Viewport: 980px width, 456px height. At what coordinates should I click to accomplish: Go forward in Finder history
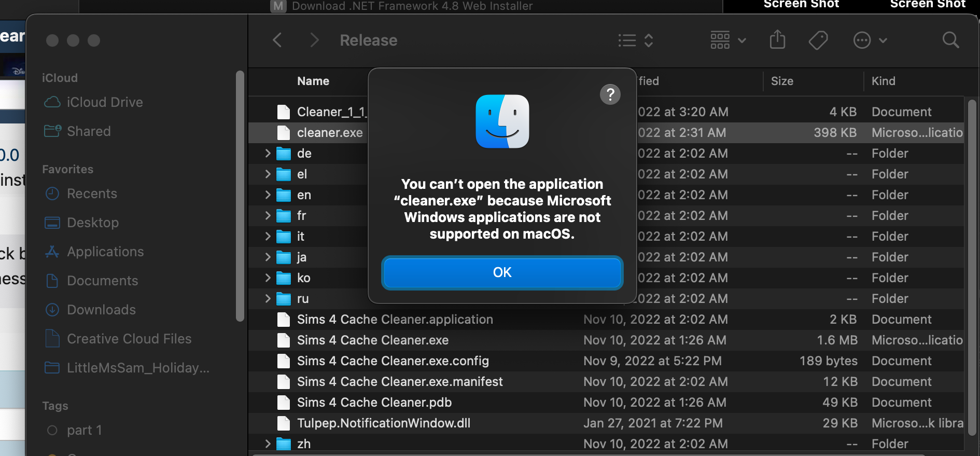click(x=314, y=40)
